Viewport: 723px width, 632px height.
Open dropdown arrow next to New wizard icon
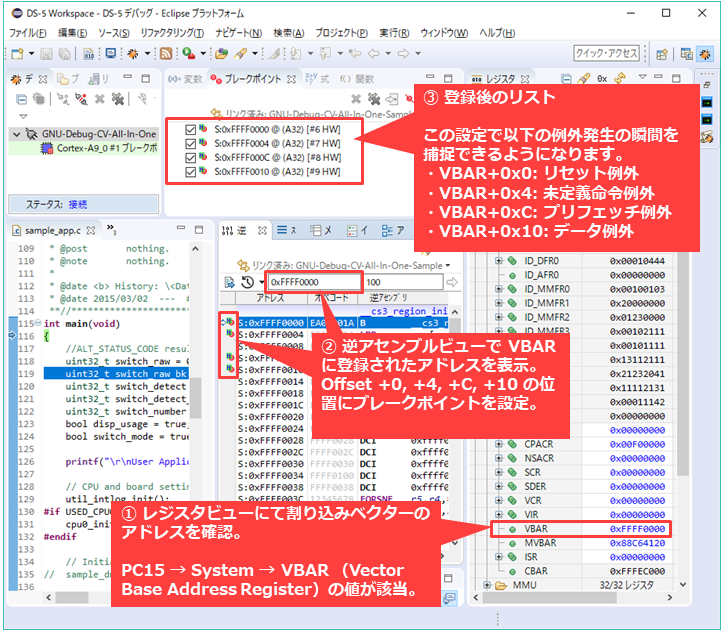[31, 54]
